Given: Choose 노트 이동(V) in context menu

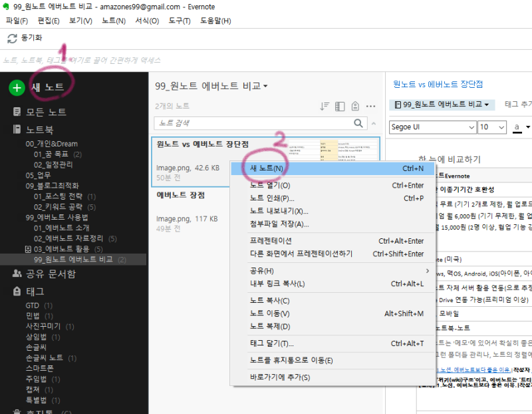Looking at the screenshot, I should point(332,313).
